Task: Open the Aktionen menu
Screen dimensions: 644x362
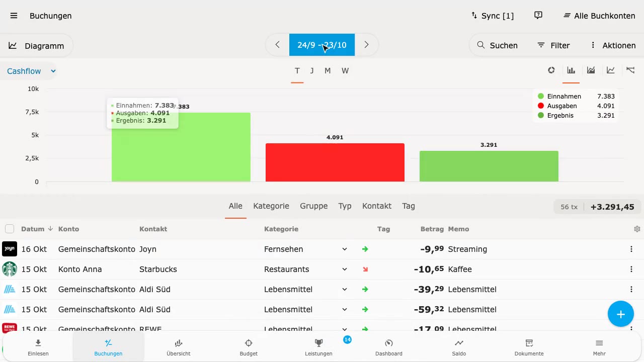Action: (x=613, y=45)
